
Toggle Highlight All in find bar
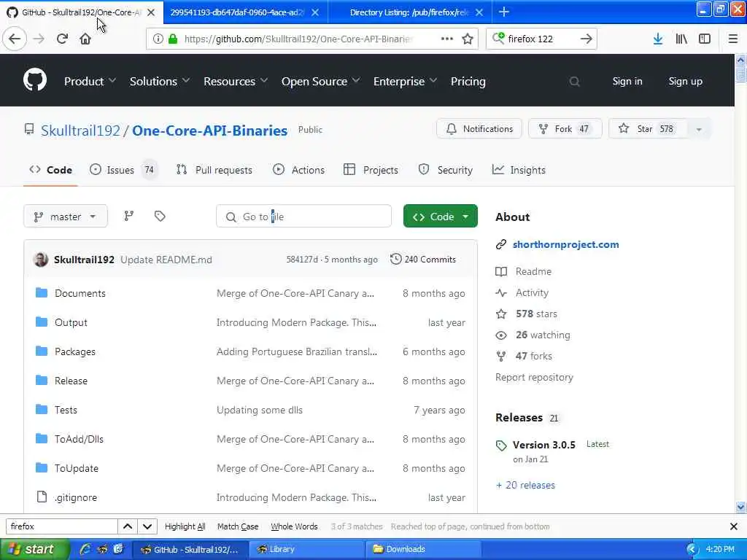tap(185, 526)
